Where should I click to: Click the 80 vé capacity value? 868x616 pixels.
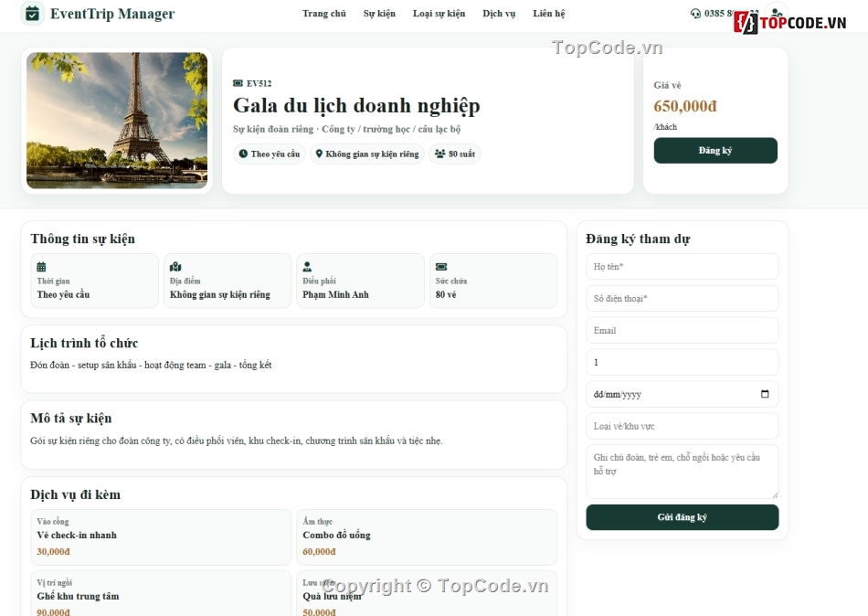click(x=446, y=294)
